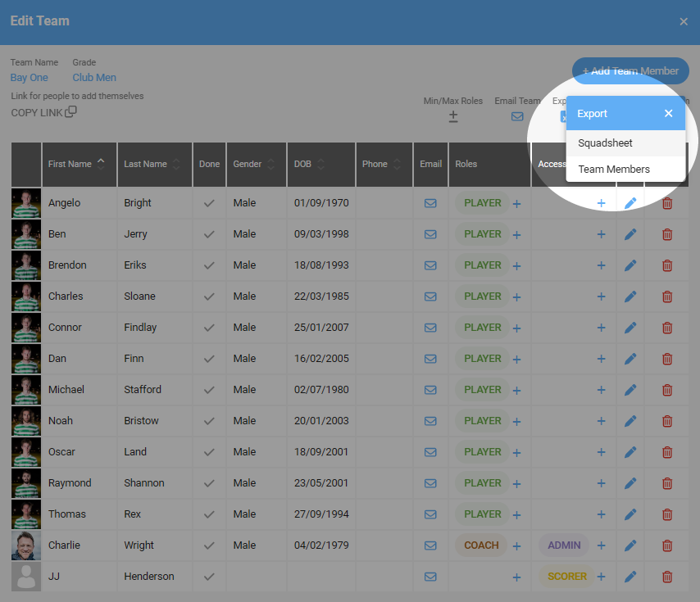This screenshot has width=700, height=602.
Task: Delete Charlie Wright with trash icon
Action: 667,545
